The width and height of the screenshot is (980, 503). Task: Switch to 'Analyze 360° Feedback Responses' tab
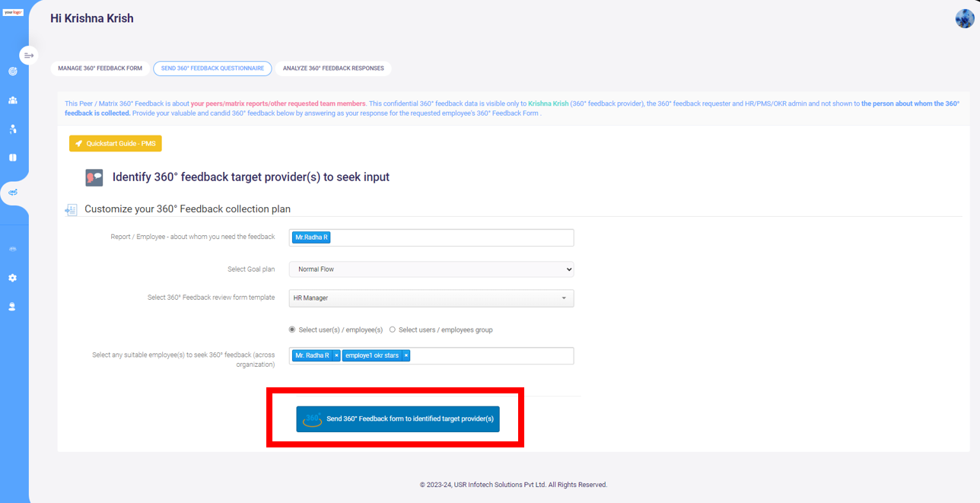[x=333, y=68]
